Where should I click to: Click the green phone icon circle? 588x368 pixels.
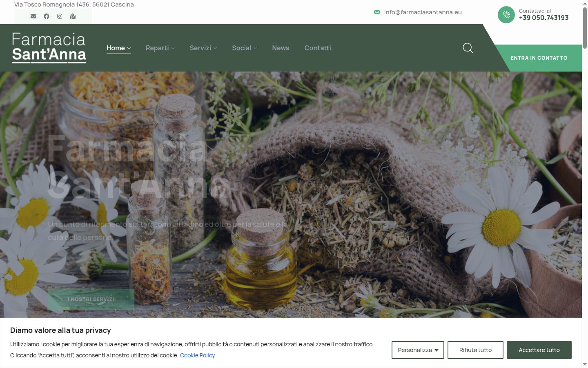pos(506,15)
